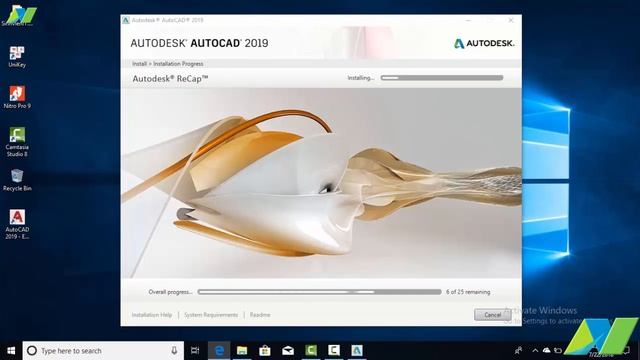Minimize the AutoCAD installer window

click(x=469, y=20)
